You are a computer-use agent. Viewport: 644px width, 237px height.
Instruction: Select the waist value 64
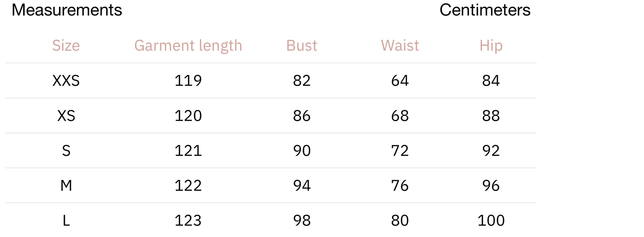[x=400, y=81]
